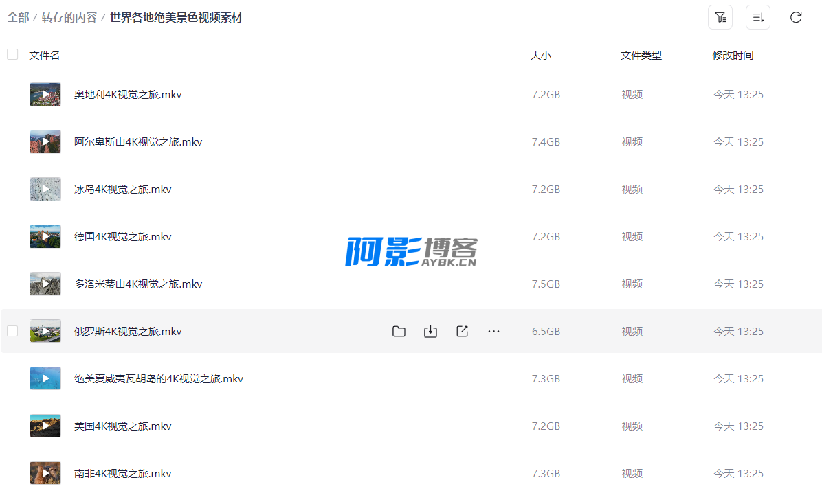Download the 俄罗斯4K视觉之旅.mkv file
Image resolution: width=822 pixels, height=504 pixels.
[430, 332]
